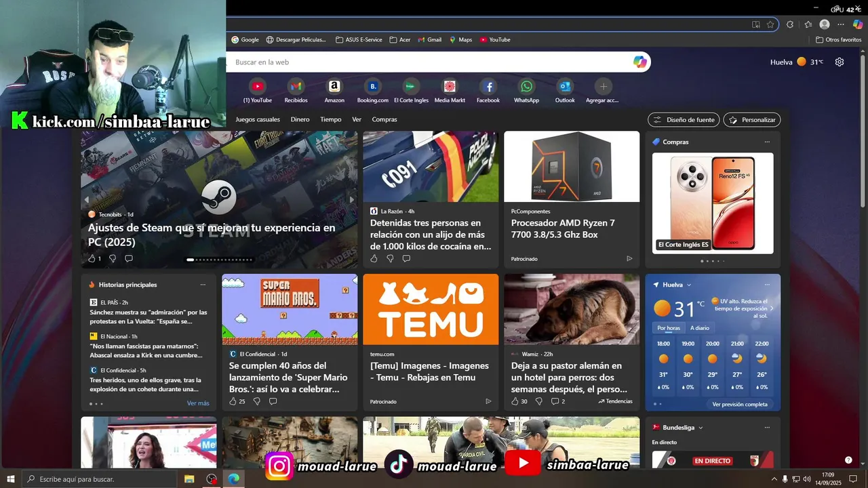
Task: Select the Dinero feed tab
Action: point(300,119)
